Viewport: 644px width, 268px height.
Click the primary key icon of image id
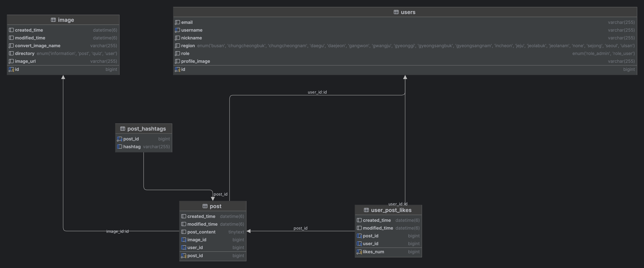tap(11, 69)
